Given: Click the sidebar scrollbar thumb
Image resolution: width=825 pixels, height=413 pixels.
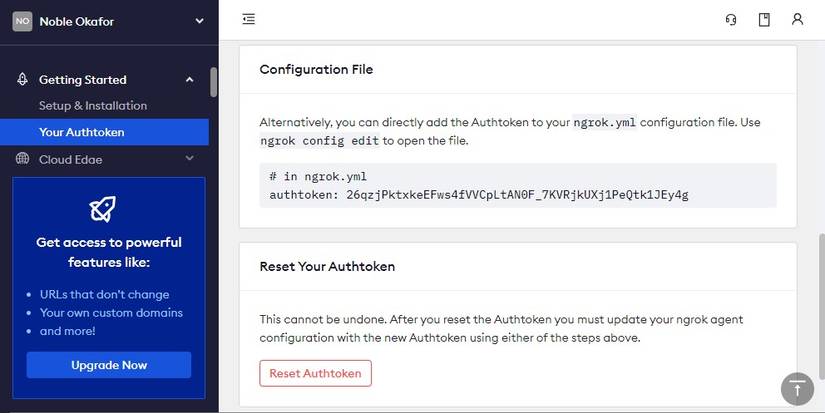Looking at the screenshot, I should point(214,81).
